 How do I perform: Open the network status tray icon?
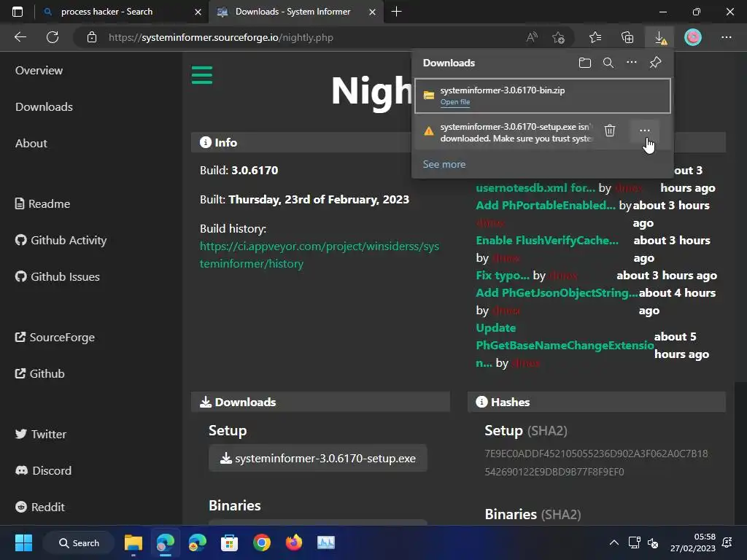pyautogui.click(x=634, y=542)
